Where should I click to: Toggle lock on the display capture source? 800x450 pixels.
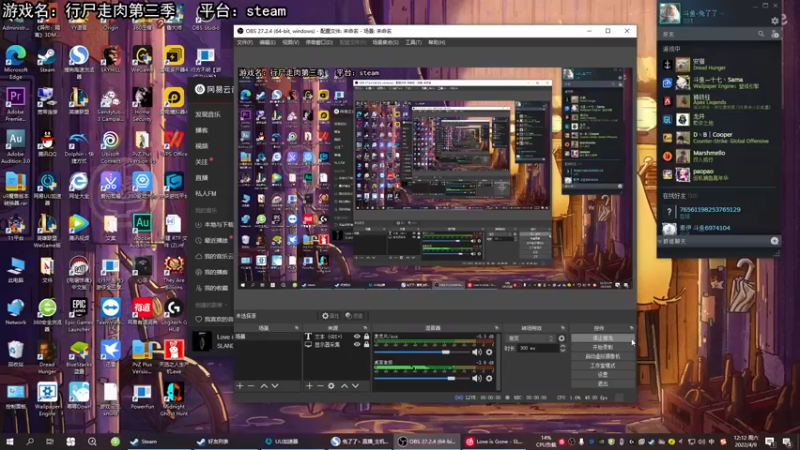[366, 344]
